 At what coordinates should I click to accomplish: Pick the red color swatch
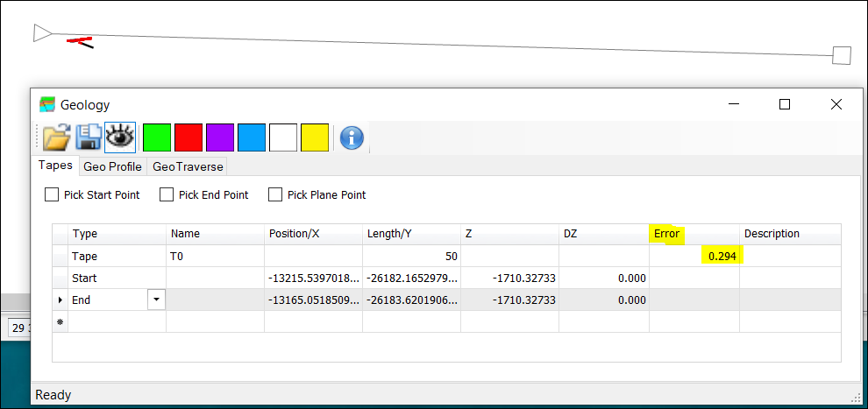click(x=189, y=138)
